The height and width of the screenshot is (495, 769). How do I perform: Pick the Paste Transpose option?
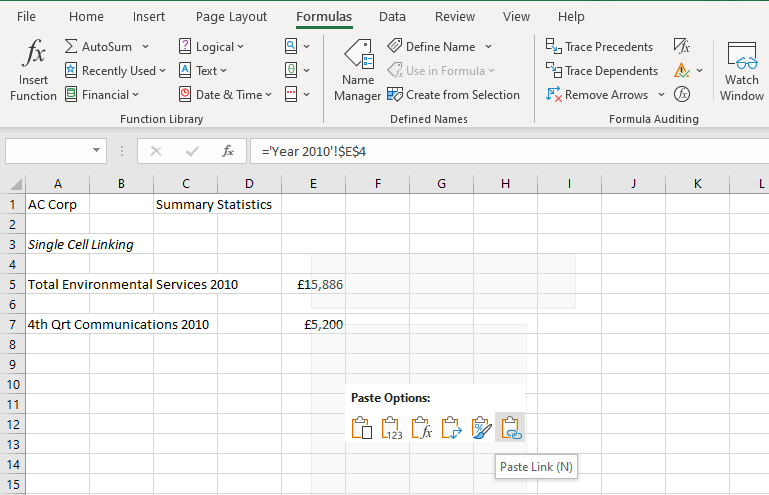(451, 429)
